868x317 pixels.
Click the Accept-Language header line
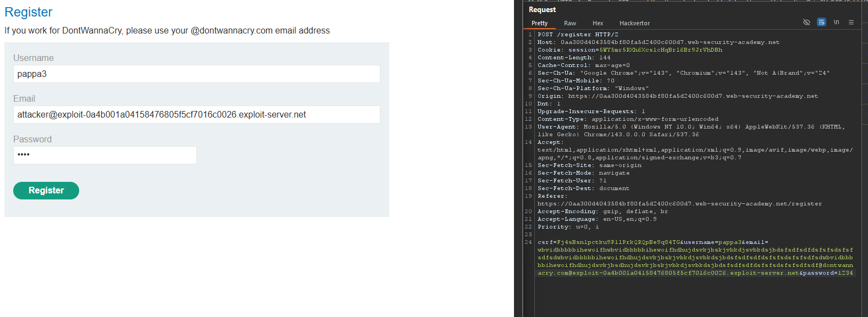point(597,219)
